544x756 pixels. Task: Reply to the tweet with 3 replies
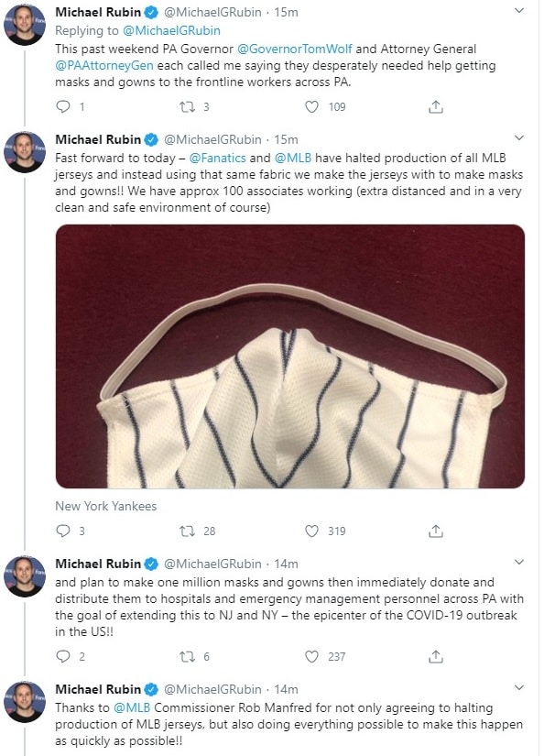63,531
